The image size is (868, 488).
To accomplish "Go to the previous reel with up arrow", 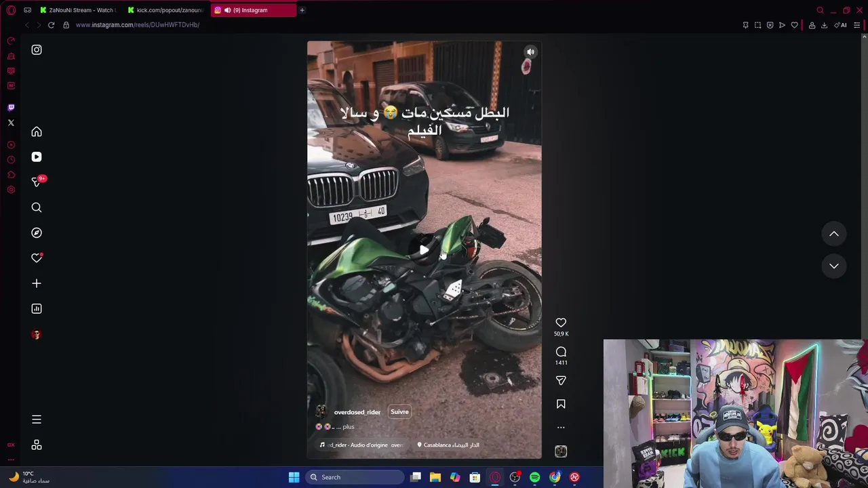I will 834,234.
